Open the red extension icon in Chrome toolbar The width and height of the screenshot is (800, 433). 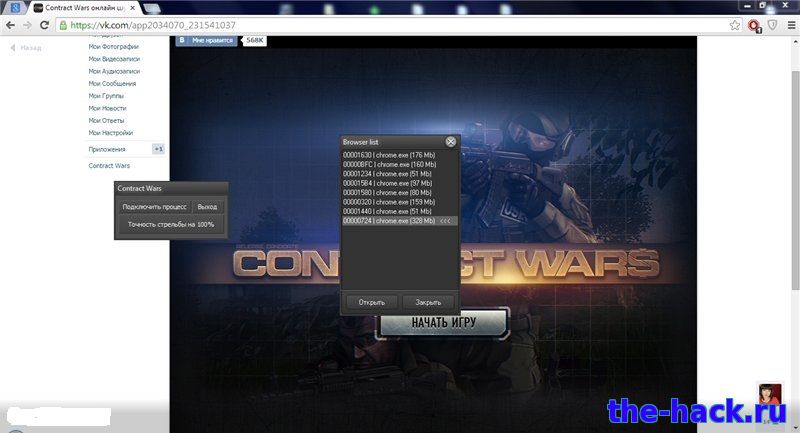coord(754,26)
